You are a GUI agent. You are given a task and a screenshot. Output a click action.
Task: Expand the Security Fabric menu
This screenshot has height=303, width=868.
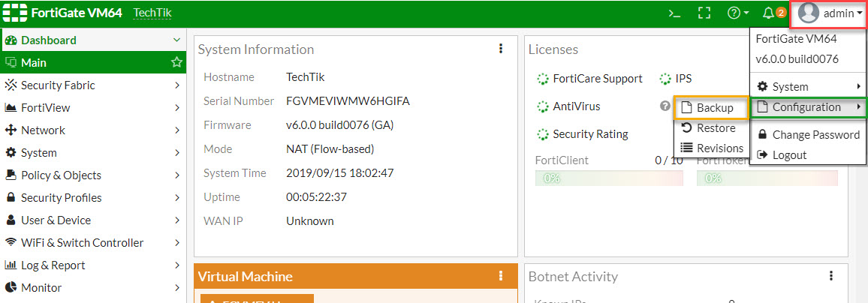coord(93,85)
